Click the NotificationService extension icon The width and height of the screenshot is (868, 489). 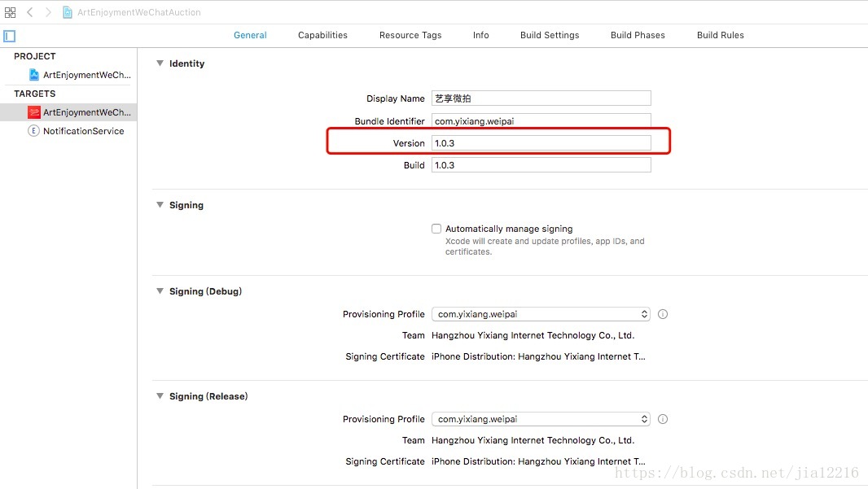coord(33,131)
